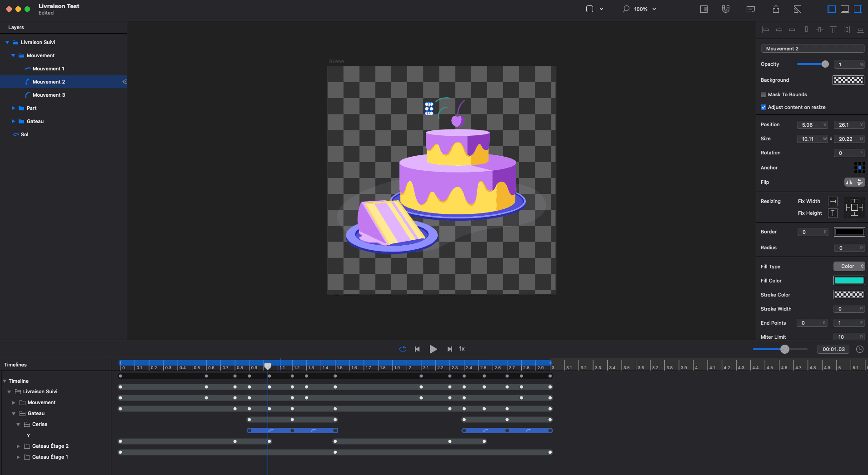Collapse the Mouvement layer group
868x475 pixels.
pyautogui.click(x=13, y=55)
